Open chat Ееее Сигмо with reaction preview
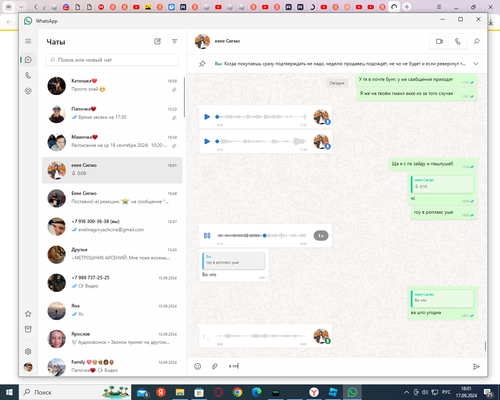 (x=112, y=198)
